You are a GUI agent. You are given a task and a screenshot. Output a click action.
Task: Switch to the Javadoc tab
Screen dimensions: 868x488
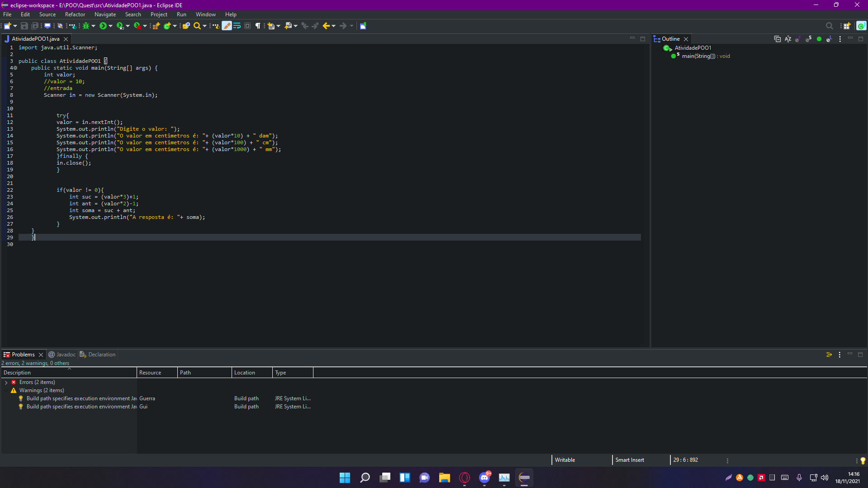(62, 355)
